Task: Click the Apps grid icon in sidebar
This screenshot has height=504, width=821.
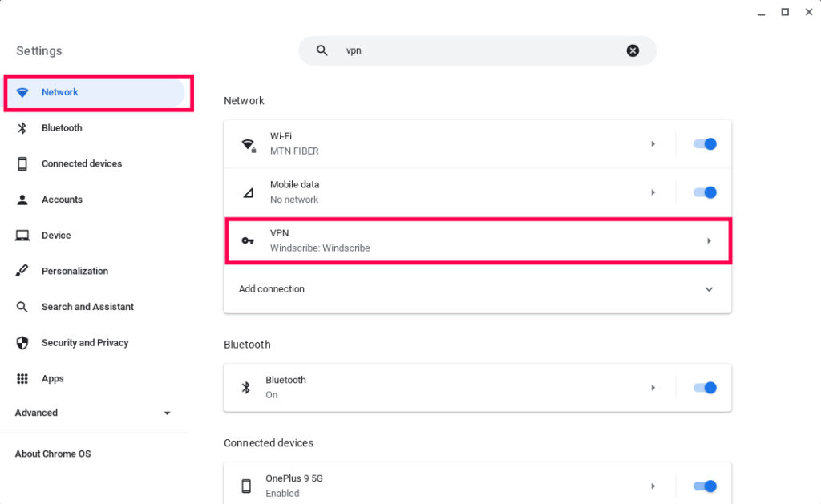Action: click(22, 378)
